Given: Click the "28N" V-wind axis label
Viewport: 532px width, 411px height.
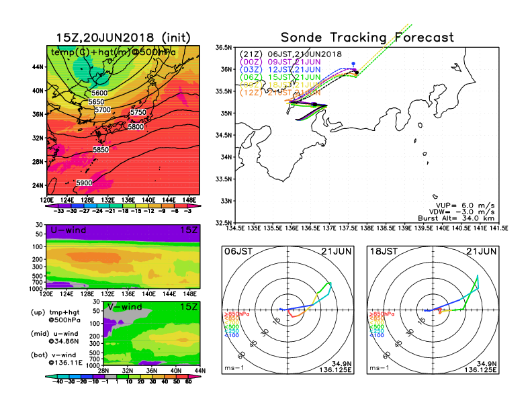Looking at the screenshot, I should pos(103,371).
